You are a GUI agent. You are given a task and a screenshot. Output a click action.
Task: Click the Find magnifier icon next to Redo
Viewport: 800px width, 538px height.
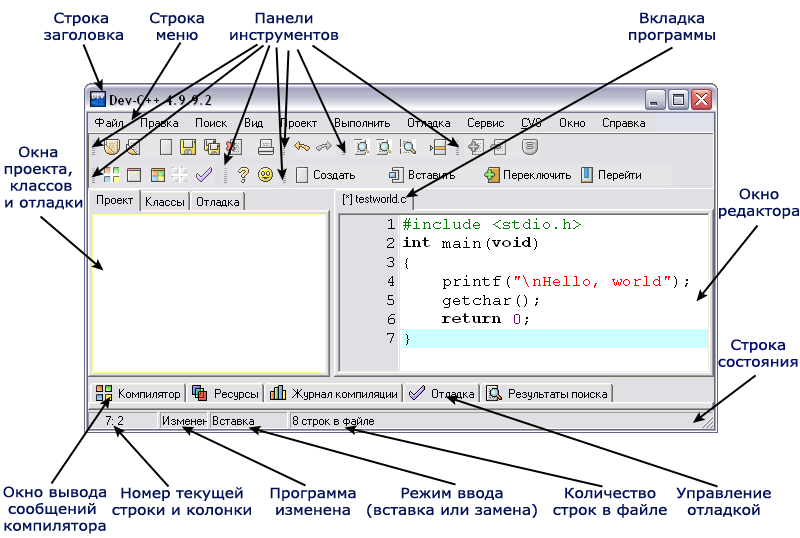(x=362, y=147)
